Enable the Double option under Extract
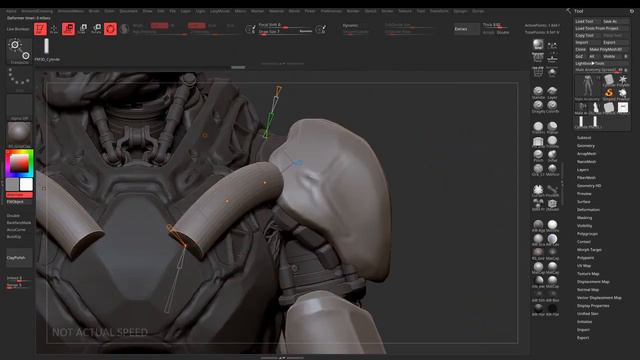 pos(503,32)
